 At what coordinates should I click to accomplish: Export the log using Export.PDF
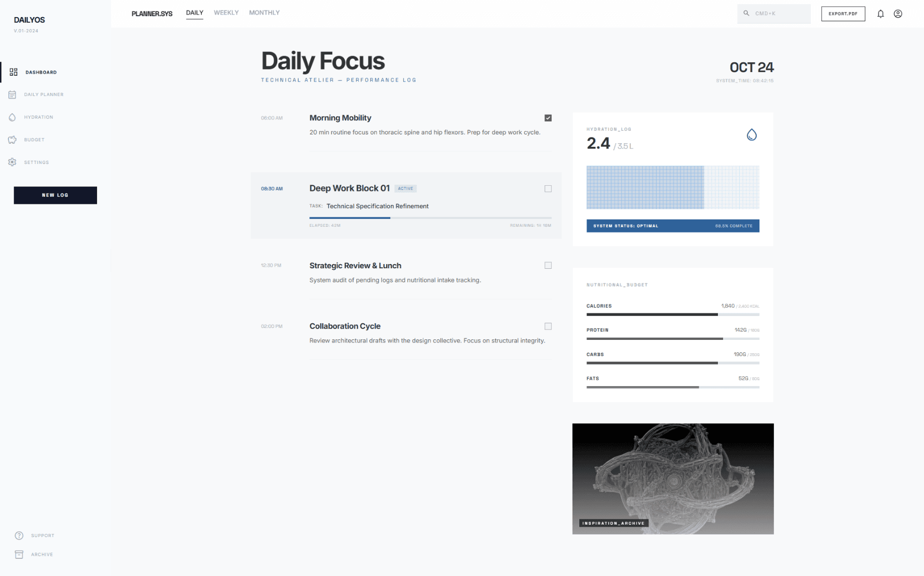tap(843, 14)
